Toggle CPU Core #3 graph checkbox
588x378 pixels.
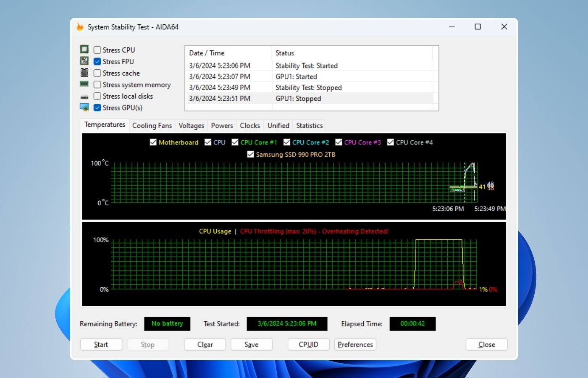339,142
